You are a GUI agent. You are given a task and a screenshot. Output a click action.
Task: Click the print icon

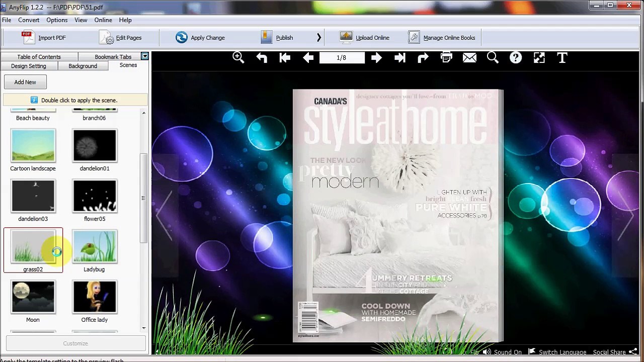pos(446,58)
